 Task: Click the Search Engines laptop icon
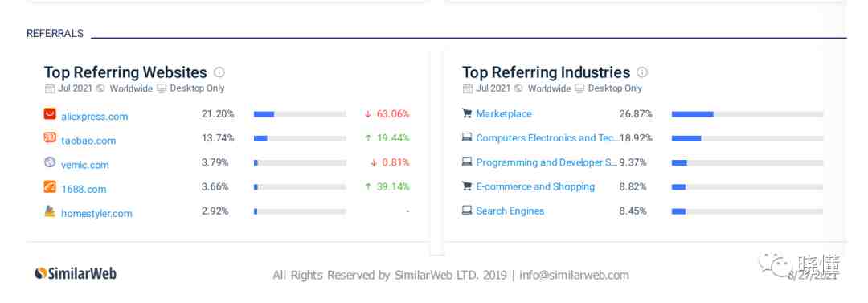tap(467, 211)
